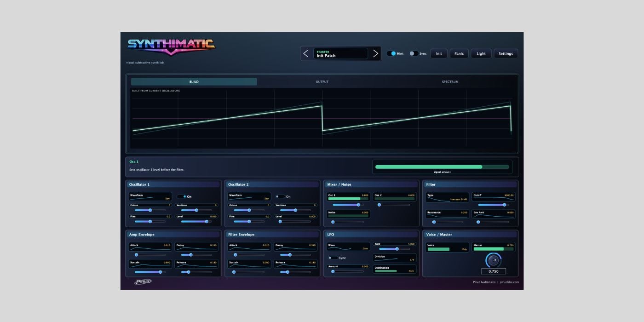Screen dimensions: 644x322
Task: Click the Oscillator 2 panel header
Action: tap(272, 184)
